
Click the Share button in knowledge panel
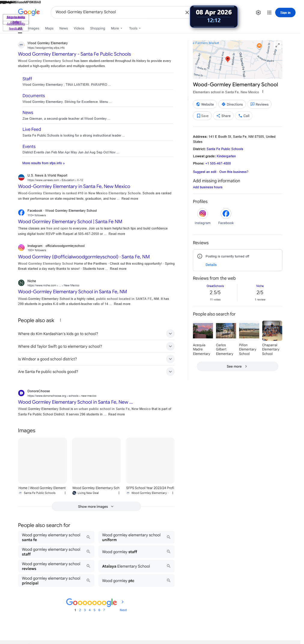pos(223,116)
